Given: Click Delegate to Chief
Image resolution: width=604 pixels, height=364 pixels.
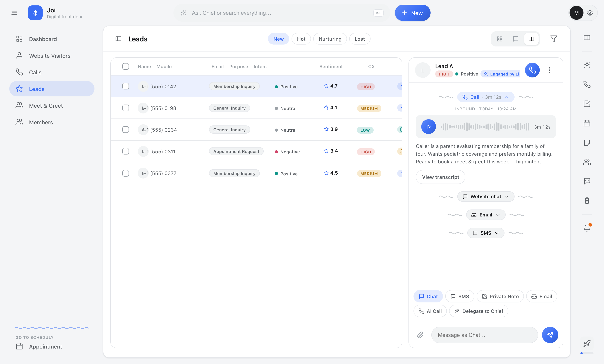Looking at the screenshot, I should point(479,311).
